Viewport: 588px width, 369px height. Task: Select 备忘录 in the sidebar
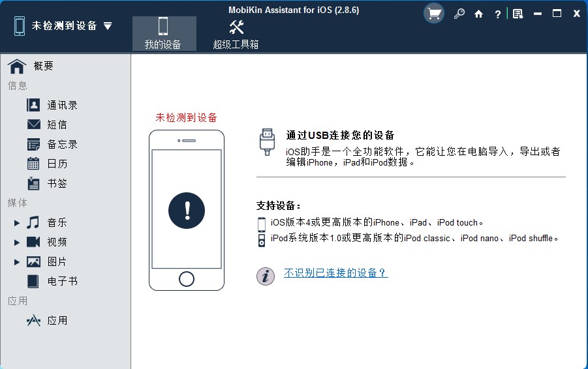point(62,144)
